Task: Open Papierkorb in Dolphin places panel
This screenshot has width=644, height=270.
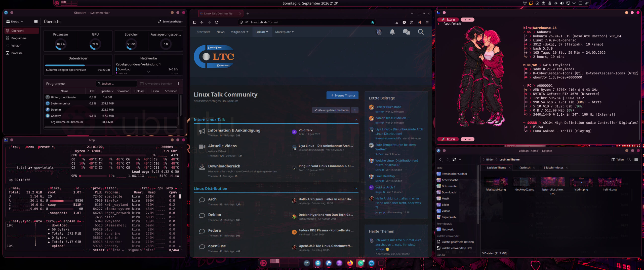Action: point(449,217)
